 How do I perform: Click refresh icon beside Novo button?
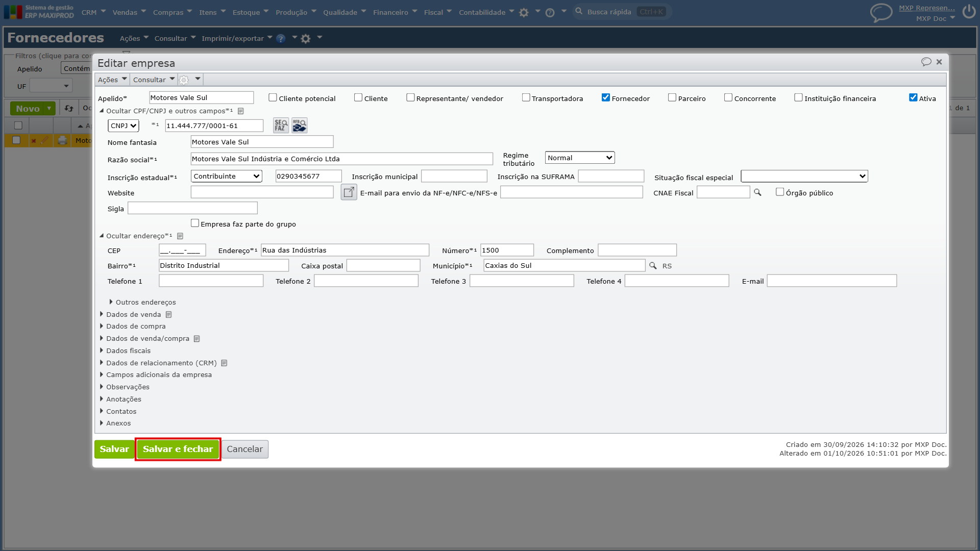[69, 108]
